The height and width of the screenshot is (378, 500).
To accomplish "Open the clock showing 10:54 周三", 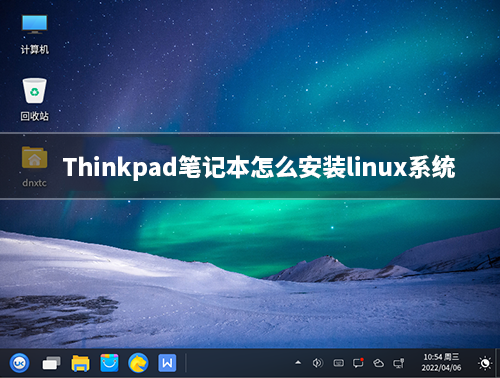I will click(x=441, y=363).
